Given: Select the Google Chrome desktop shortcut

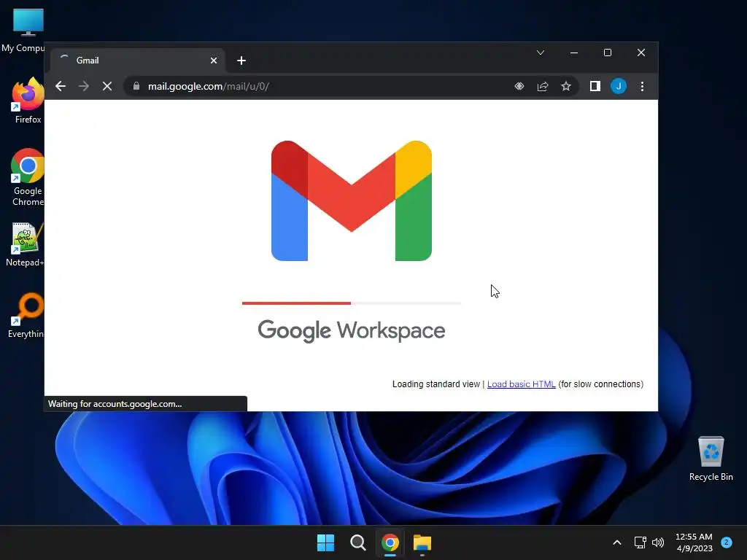Looking at the screenshot, I should point(28,177).
